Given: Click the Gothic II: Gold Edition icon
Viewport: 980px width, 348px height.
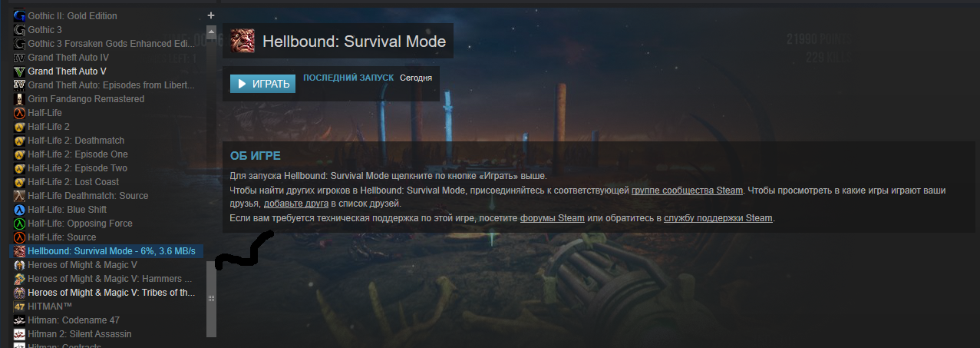Looking at the screenshot, I should pos(20,16).
